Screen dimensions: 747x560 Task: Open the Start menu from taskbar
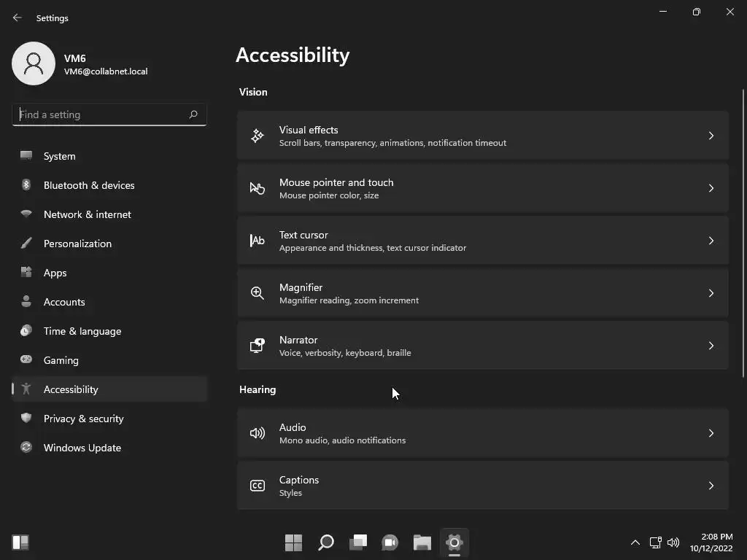click(293, 542)
